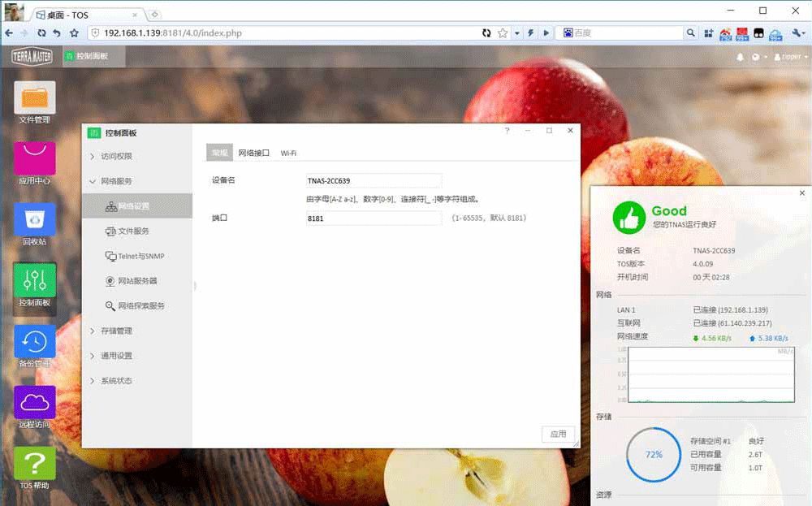
Task: Switch to the 网络接口 tab
Action: click(253, 153)
